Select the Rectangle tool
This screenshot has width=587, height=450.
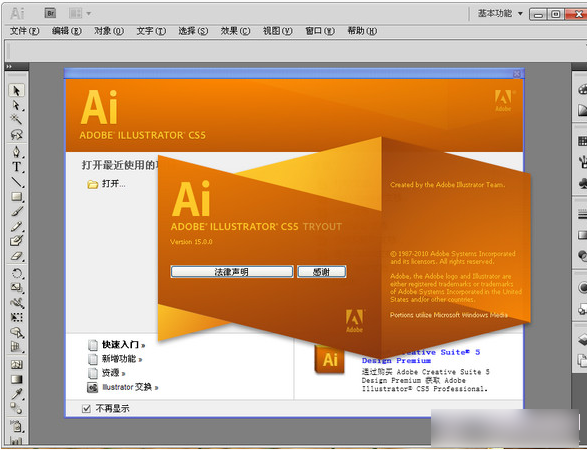(16, 197)
